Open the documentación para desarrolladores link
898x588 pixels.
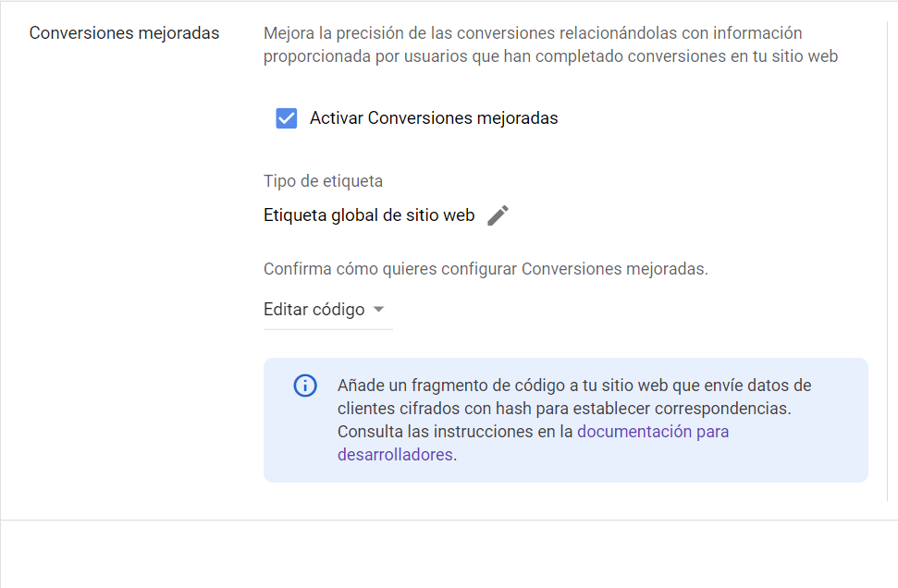(653, 432)
